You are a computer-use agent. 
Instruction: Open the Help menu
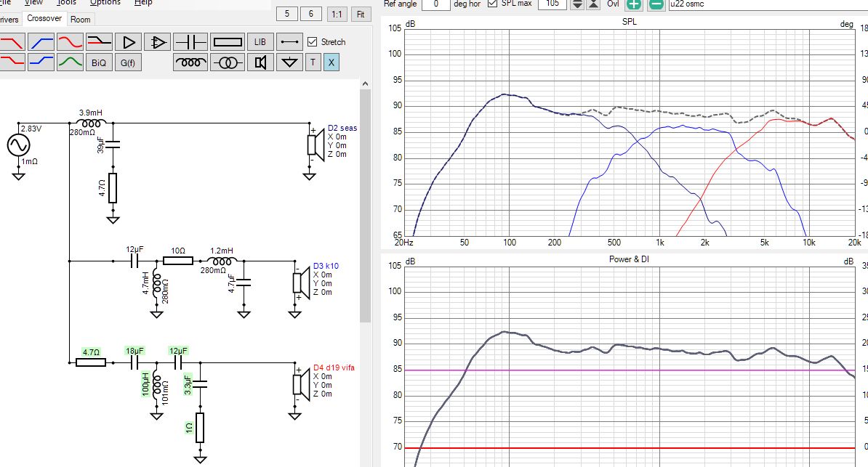point(143,3)
